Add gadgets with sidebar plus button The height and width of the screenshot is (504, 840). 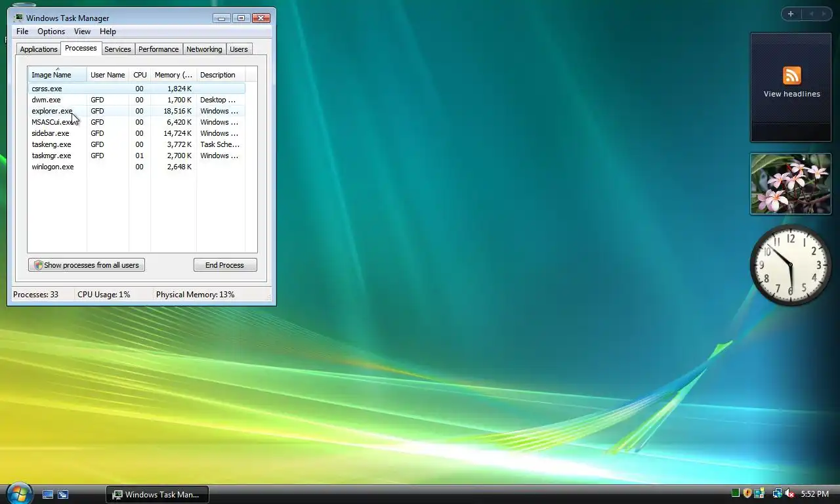pos(791,14)
